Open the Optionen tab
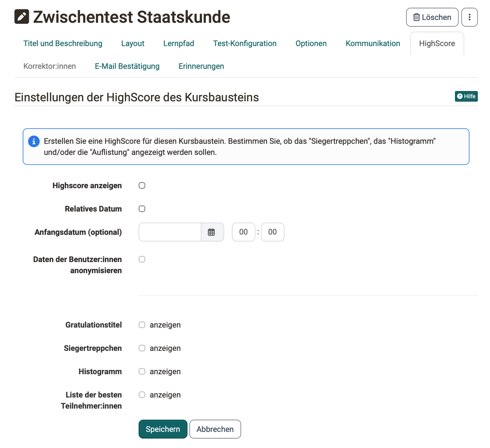490x448 pixels. [x=311, y=43]
